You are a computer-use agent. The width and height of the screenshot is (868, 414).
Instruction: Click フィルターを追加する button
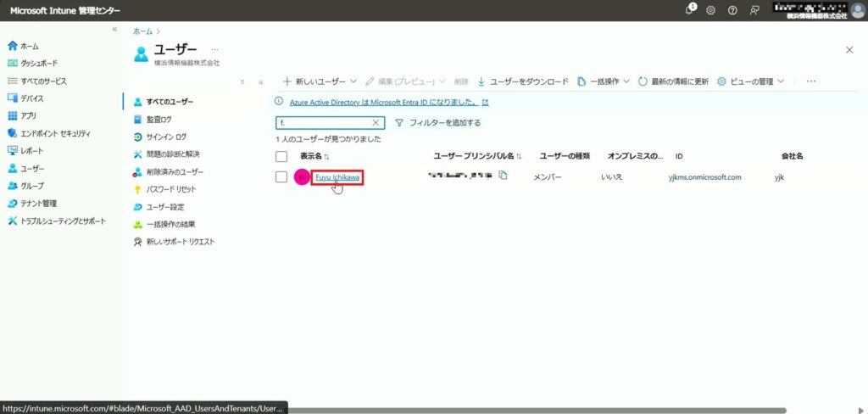pos(437,122)
